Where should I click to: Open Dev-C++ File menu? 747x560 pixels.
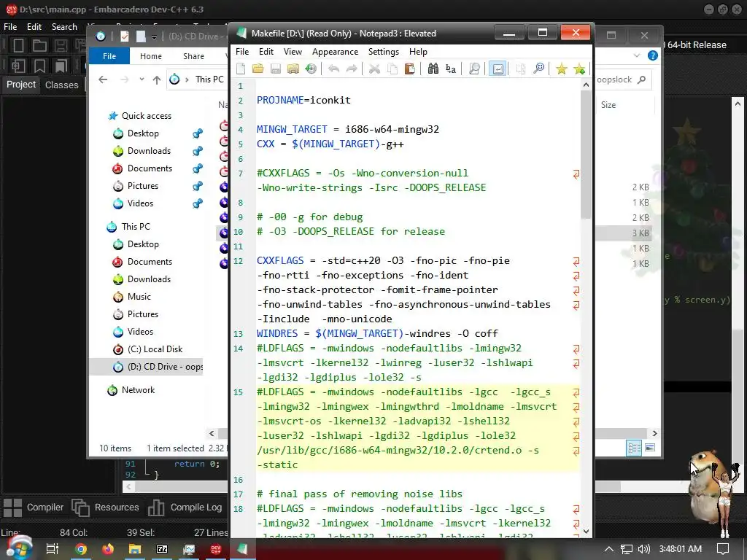10,27
